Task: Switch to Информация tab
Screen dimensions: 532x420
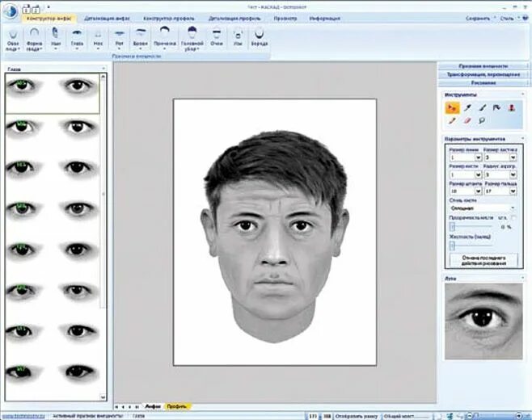Action: point(325,19)
